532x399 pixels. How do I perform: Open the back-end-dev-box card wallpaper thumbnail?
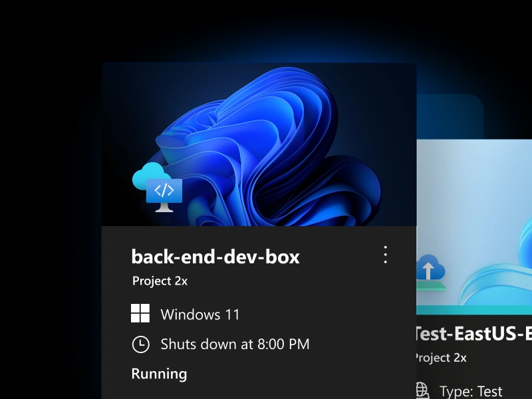point(259,144)
